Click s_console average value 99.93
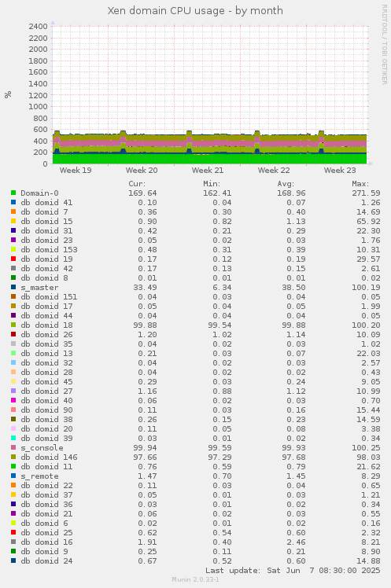The height and width of the screenshot is (588, 391). click(x=293, y=448)
